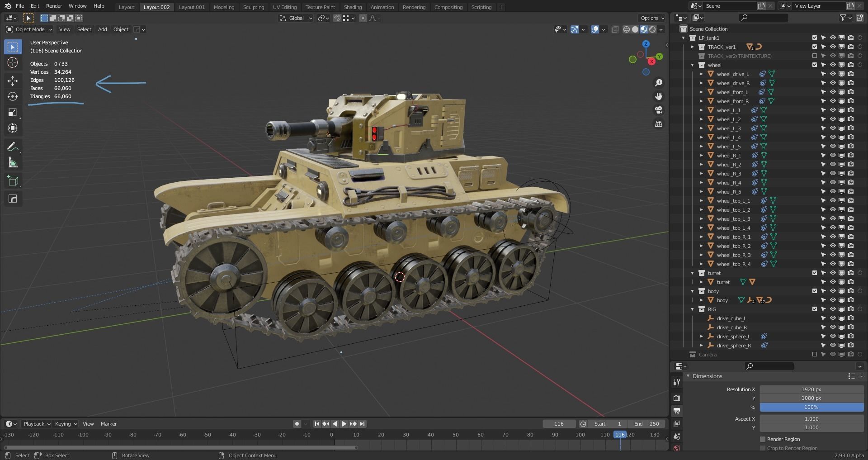Viewport: 868px width, 460px height.
Task: Jump to timeline start
Action: coord(317,424)
